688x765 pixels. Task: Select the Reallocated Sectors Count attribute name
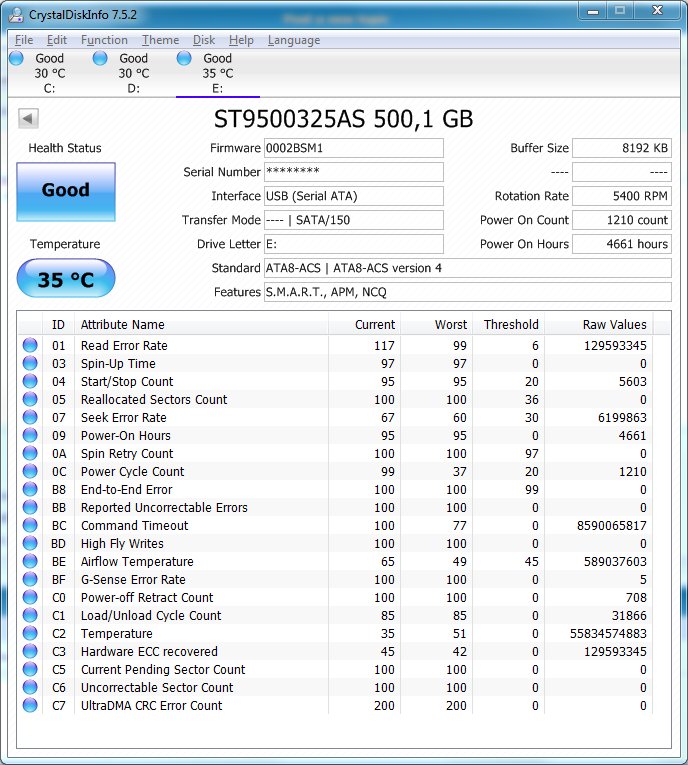point(154,400)
